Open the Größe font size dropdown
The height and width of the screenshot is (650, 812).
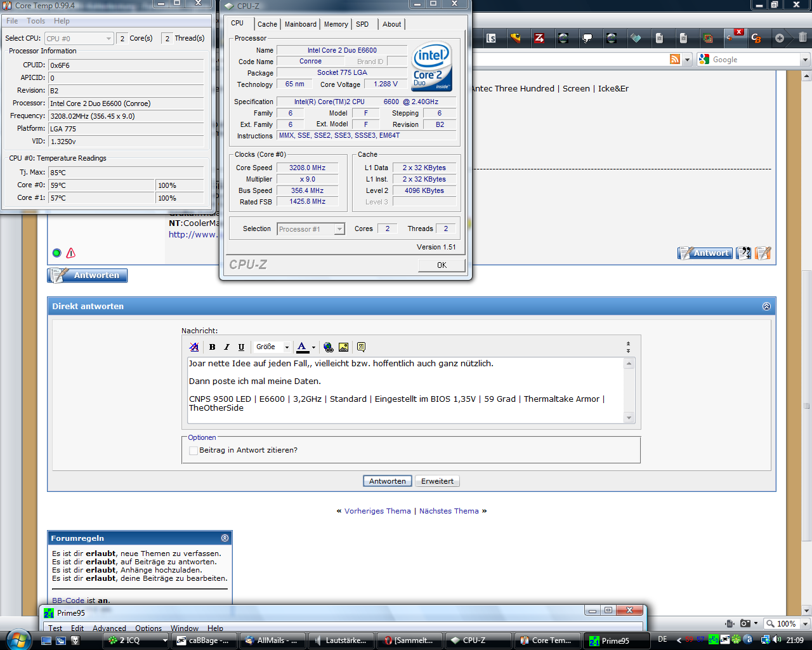(272, 347)
